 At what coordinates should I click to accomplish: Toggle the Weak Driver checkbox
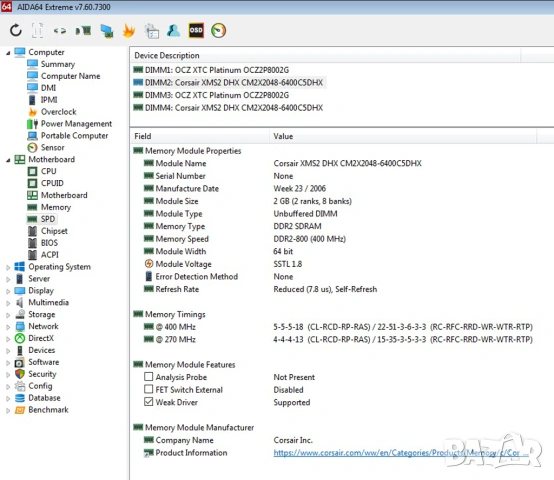coord(148,402)
